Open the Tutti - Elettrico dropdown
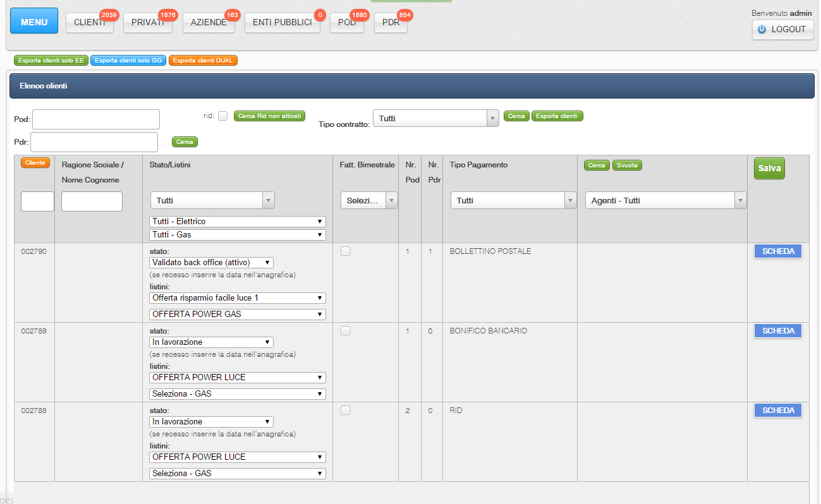The width and height of the screenshot is (821, 504). [238, 222]
